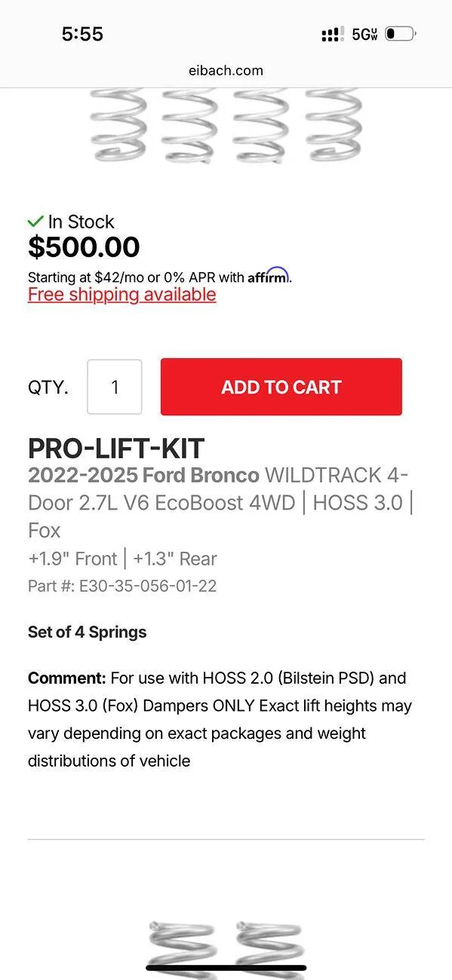Image resolution: width=452 pixels, height=980 pixels.
Task: Tap the lift height specification text
Action: point(122,559)
